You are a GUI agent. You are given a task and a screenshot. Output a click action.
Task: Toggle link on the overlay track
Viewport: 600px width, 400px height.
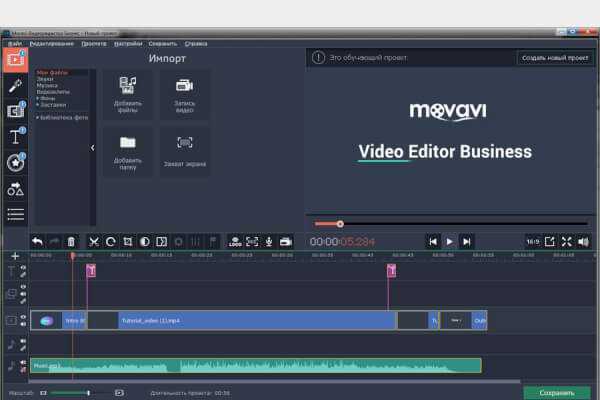click(x=23, y=301)
